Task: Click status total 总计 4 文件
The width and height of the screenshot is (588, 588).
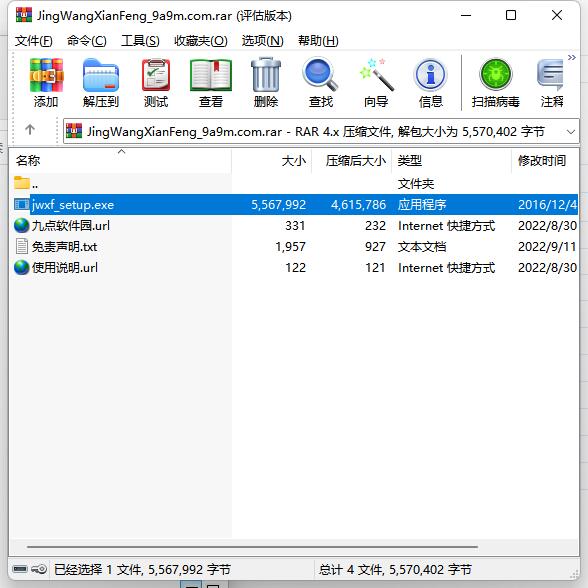Action: pyautogui.click(x=351, y=570)
